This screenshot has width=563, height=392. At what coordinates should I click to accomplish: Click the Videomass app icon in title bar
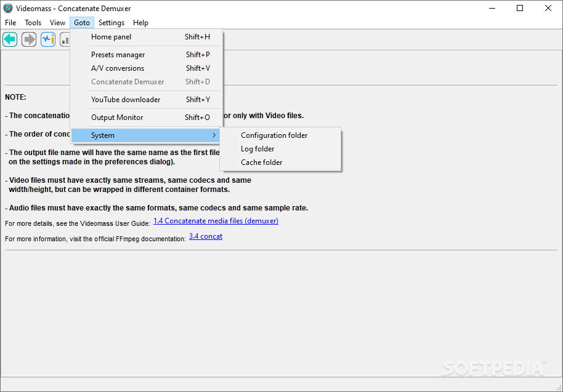pyautogui.click(x=8, y=8)
